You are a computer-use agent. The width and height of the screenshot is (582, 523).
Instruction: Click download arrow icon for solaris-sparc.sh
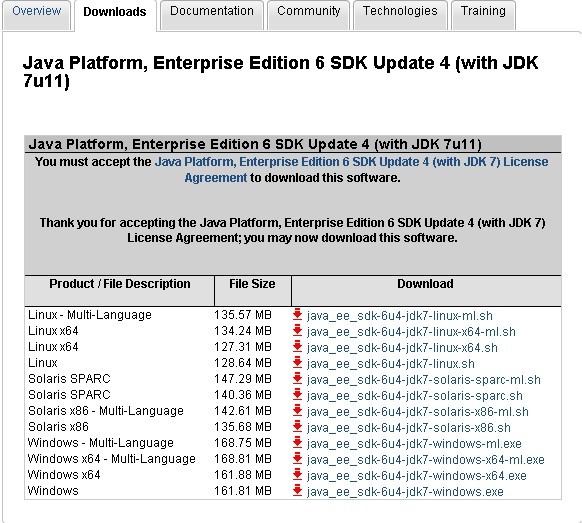(297, 394)
